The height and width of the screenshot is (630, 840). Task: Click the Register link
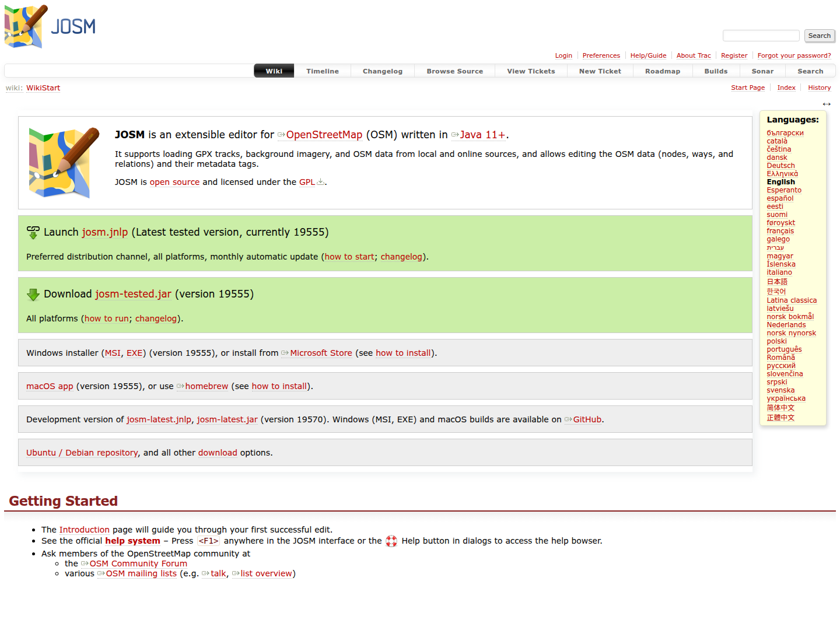tap(734, 56)
